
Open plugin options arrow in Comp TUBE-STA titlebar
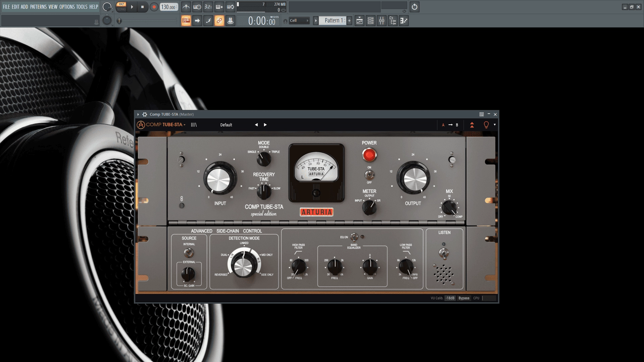click(x=138, y=114)
